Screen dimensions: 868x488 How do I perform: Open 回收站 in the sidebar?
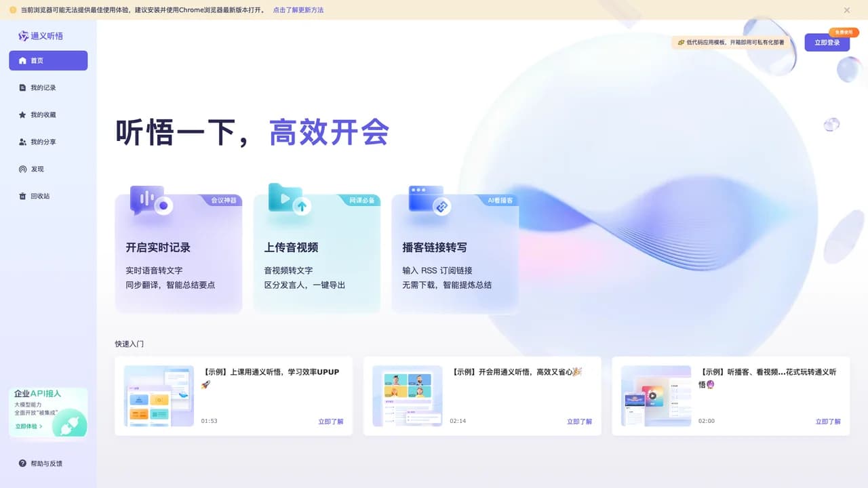48,196
